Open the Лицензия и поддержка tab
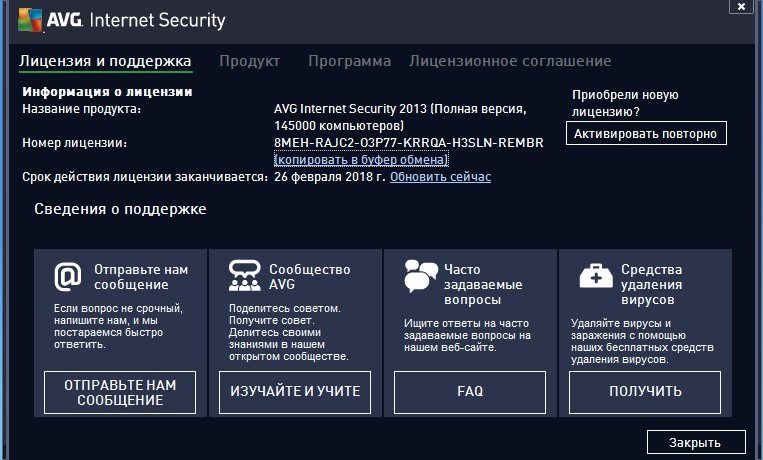Screen dimensions: 763x460 (x=105, y=61)
